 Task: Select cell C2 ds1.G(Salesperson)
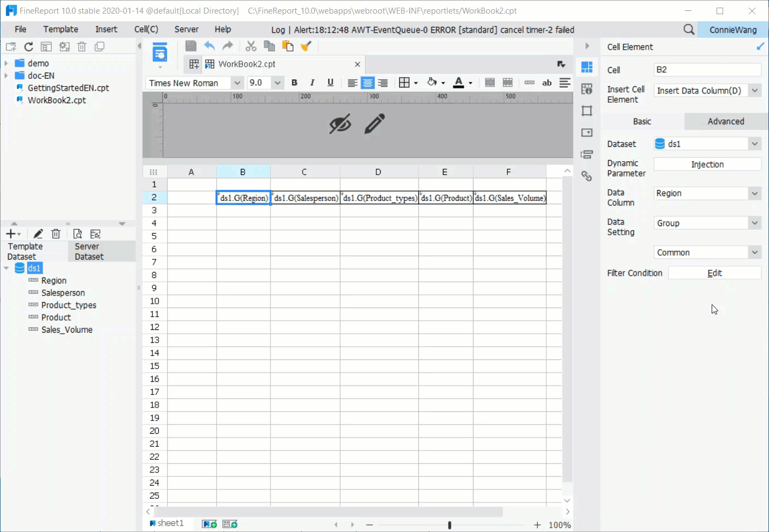coord(305,198)
